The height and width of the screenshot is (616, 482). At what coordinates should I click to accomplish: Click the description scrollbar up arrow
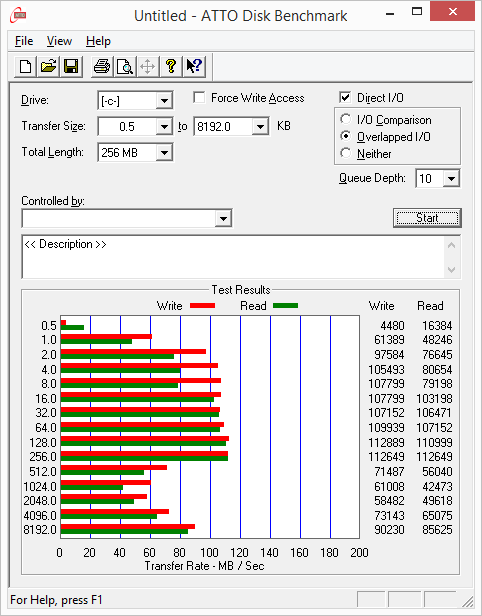click(x=452, y=246)
